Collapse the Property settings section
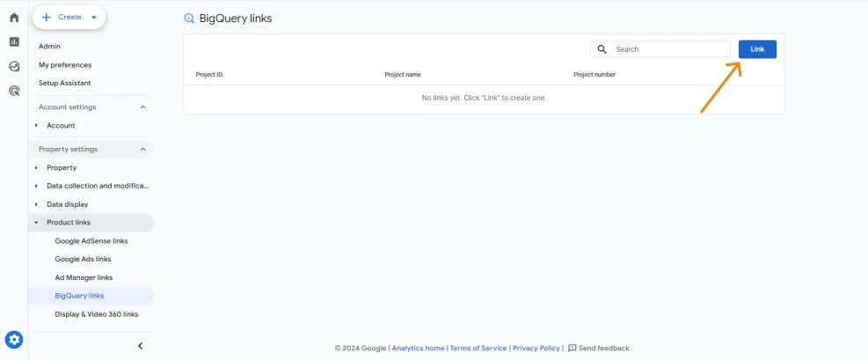 [x=142, y=149]
